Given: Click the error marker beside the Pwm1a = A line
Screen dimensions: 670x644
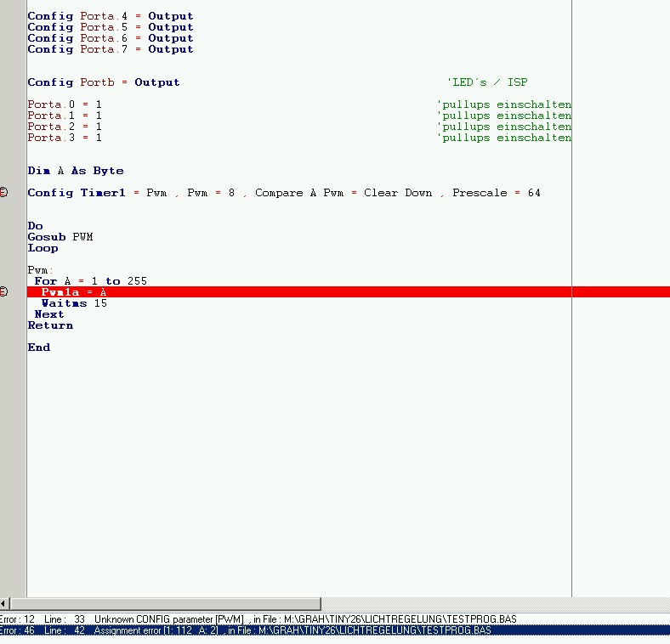Looking at the screenshot, I should tap(3, 291).
